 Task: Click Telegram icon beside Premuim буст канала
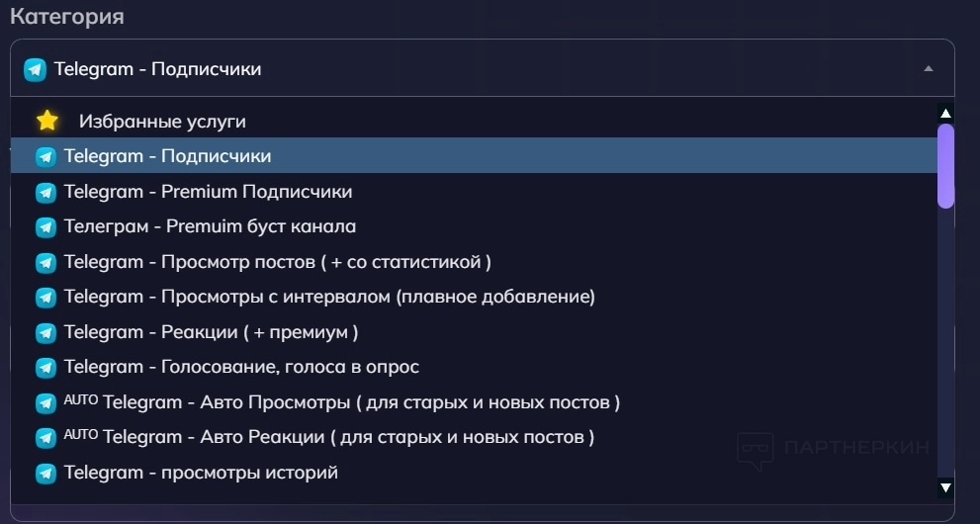tap(45, 227)
